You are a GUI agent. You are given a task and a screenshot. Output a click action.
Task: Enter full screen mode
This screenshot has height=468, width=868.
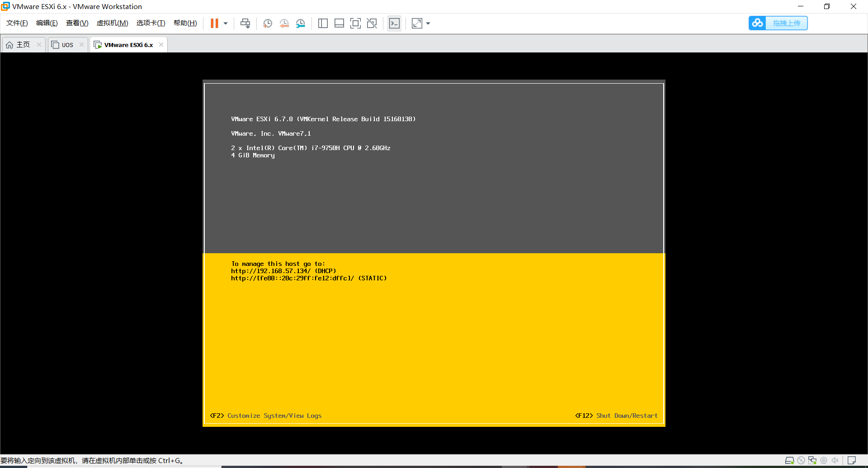[x=355, y=23]
